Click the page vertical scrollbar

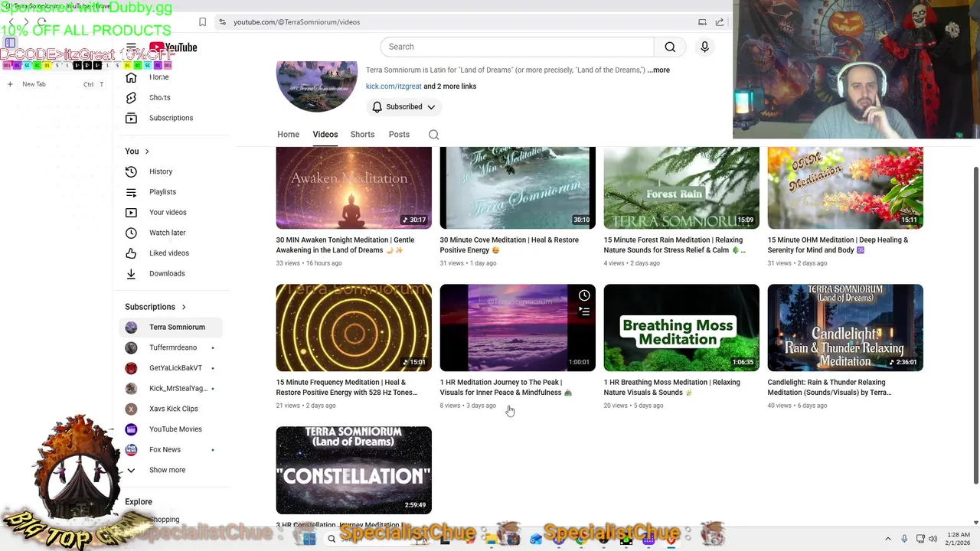(x=975, y=324)
